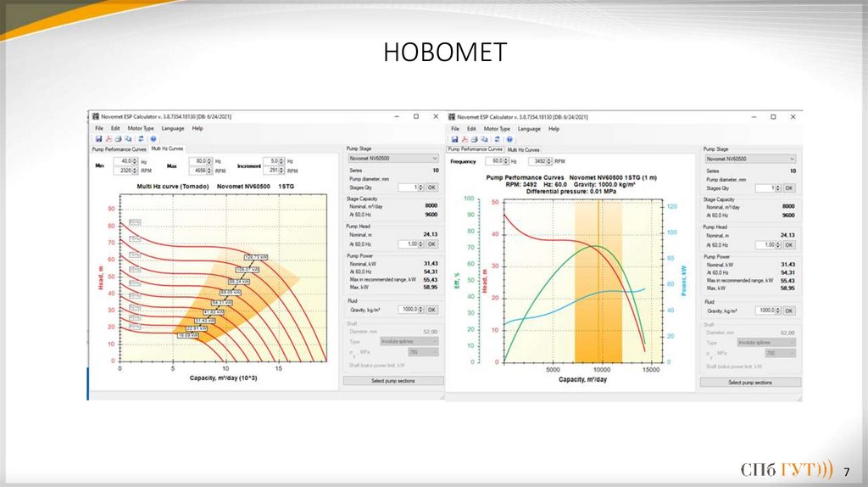Viewport: 868px width, 487px height.
Task: Open Language menu in left window
Action: 173,128
